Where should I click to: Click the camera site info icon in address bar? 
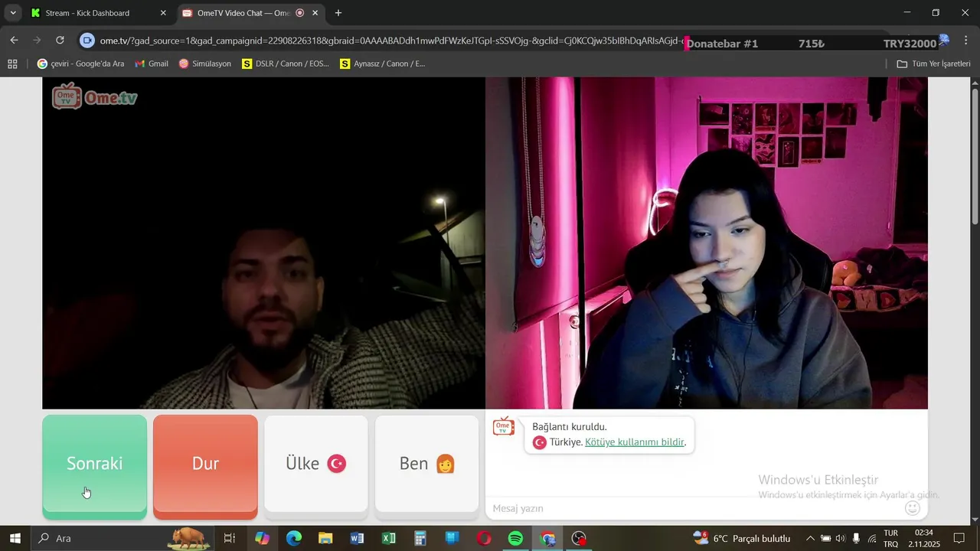tap(87, 41)
